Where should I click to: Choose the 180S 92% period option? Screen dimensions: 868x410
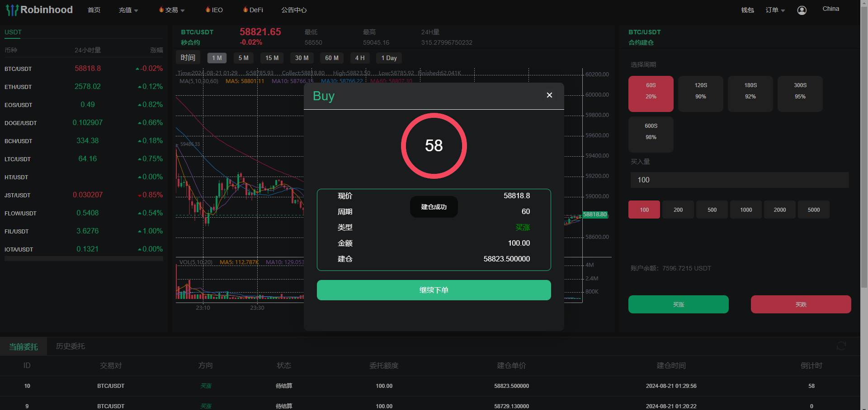pos(750,94)
